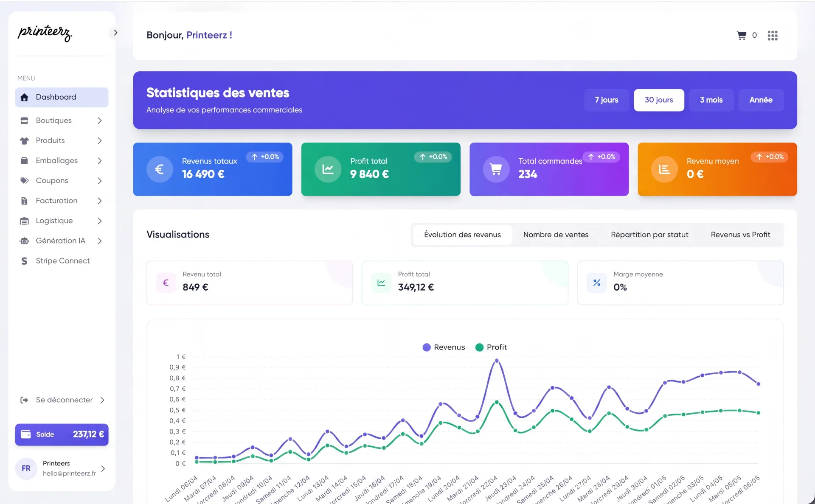
Task: Click the green Profit legend color dot
Action: click(x=479, y=347)
